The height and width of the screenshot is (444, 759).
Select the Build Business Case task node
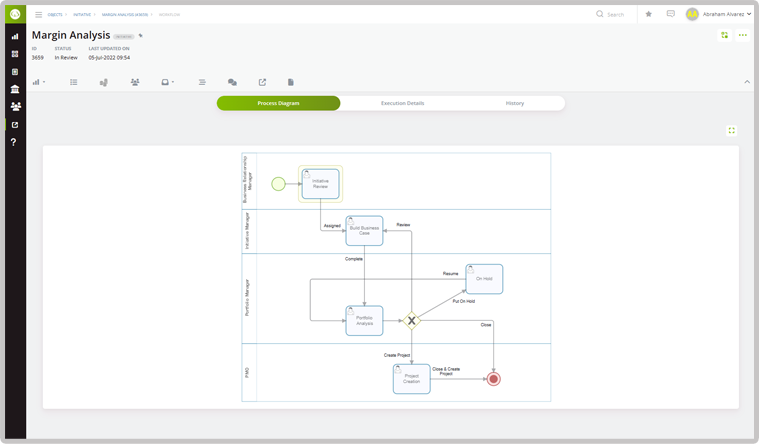tap(364, 230)
